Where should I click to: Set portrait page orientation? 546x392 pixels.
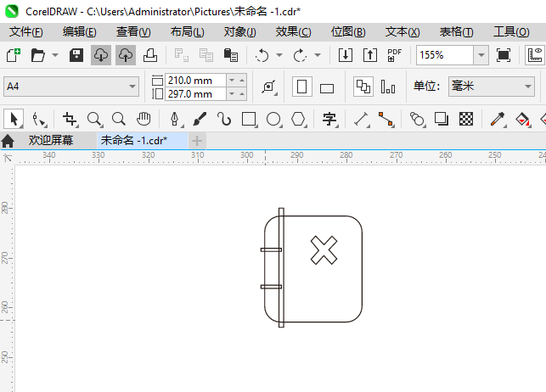coord(302,87)
